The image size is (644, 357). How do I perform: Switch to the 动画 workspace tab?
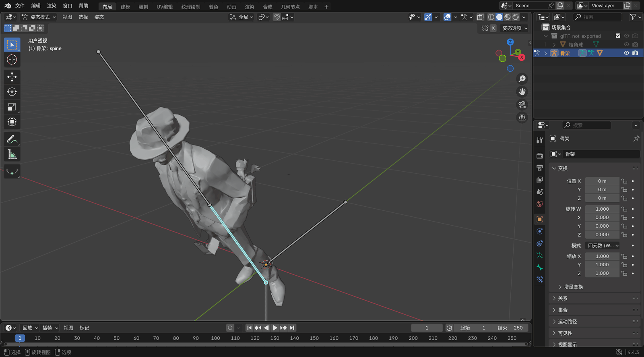click(x=231, y=7)
